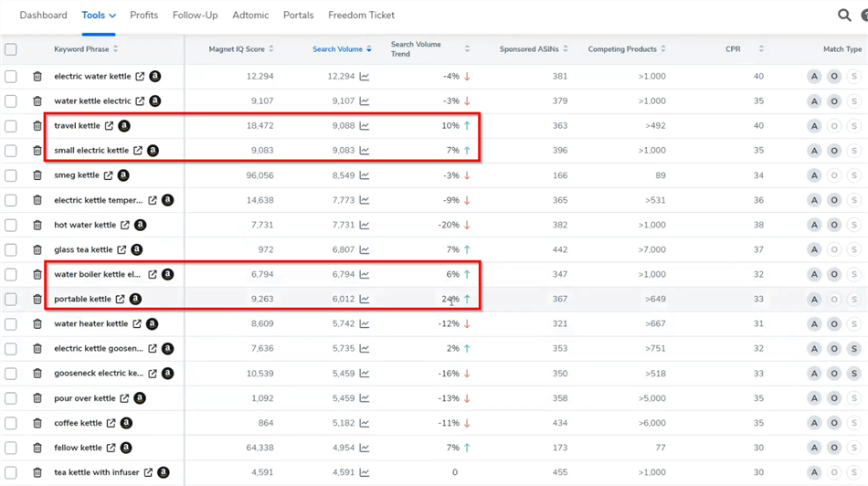Image resolution: width=868 pixels, height=486 pixels.
Task: Click the water heater kettle keyword
Action: 90,323
